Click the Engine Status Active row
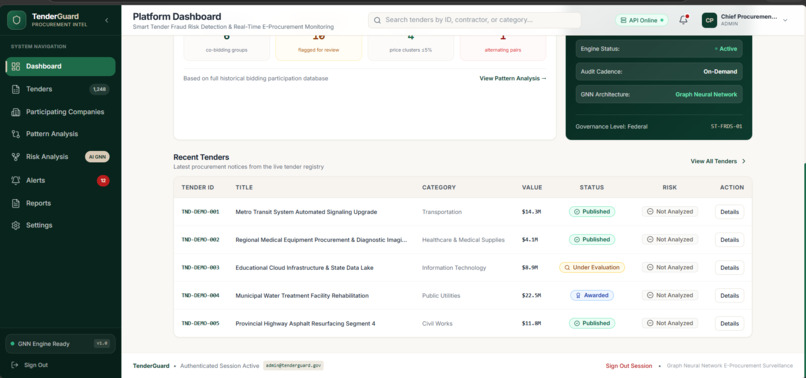This screenshot has width=806, height=378. click(x=659, y=49)
